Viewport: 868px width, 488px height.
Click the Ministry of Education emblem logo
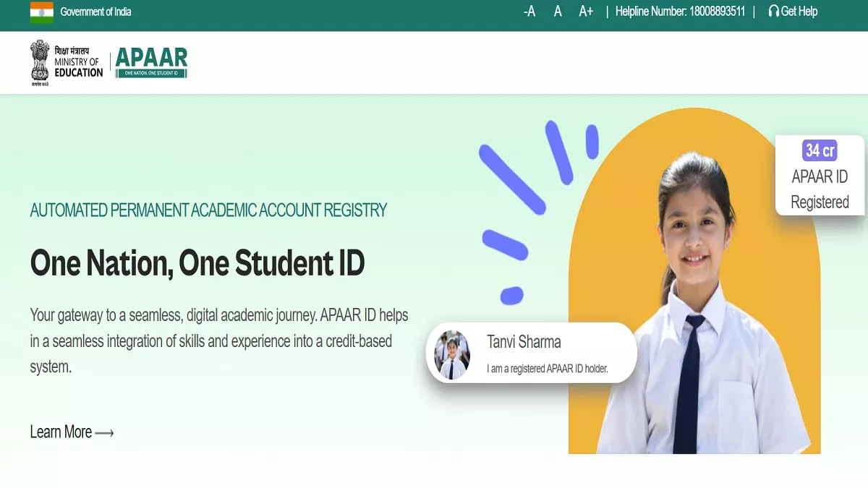40,63
